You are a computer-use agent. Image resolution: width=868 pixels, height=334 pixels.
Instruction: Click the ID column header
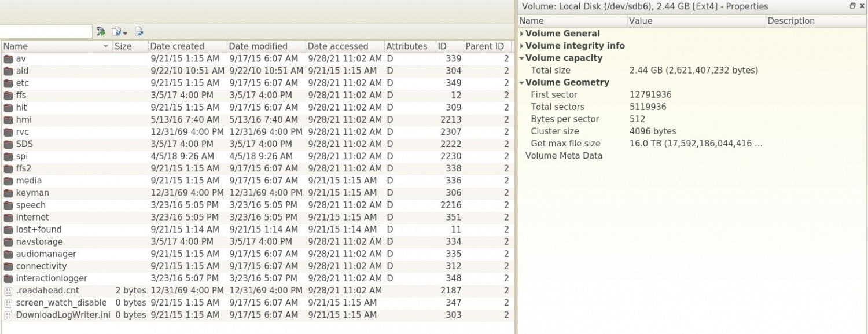[x=449, y=46]
